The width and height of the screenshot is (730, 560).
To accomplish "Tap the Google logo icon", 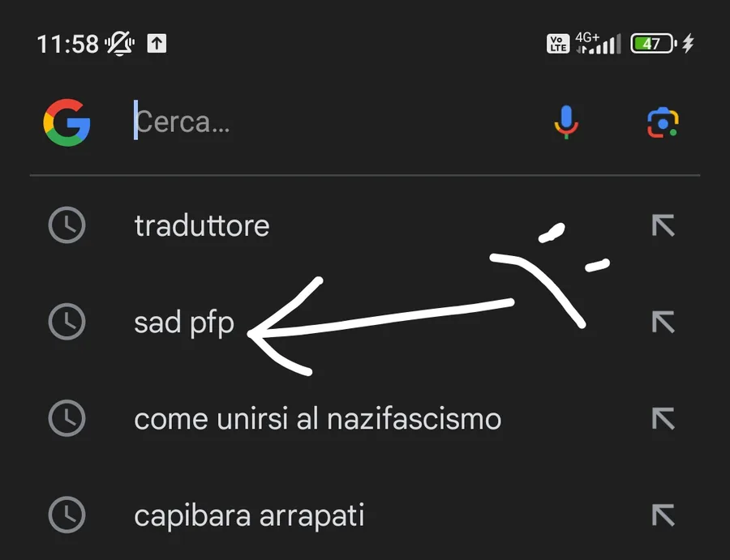I will [x=67, y=123].
